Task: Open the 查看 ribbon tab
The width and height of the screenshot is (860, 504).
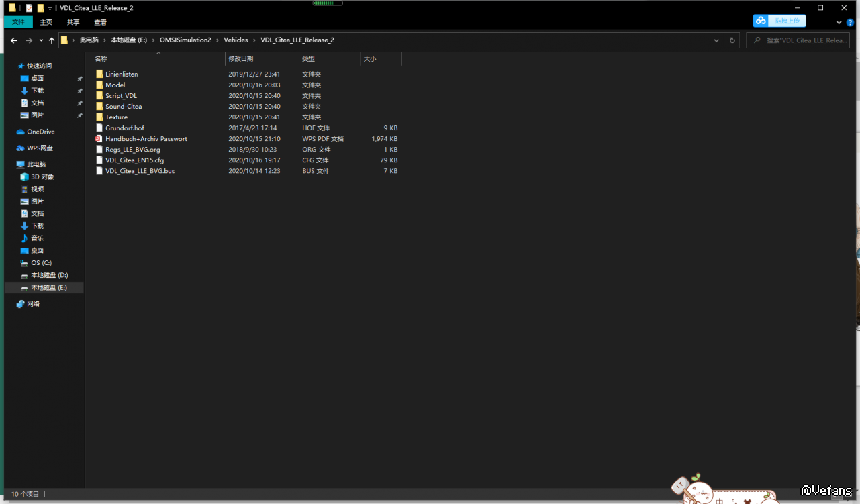Action: click(x=100, y=22)
